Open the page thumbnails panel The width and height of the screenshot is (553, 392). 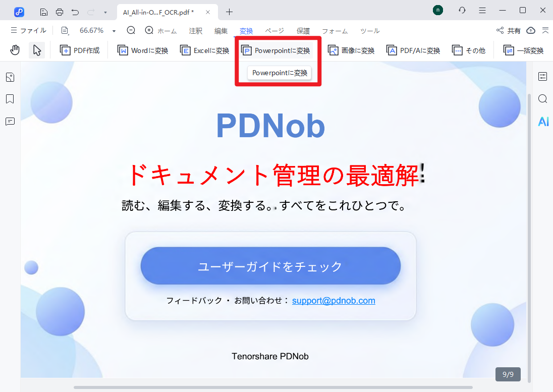click(10, 77)
